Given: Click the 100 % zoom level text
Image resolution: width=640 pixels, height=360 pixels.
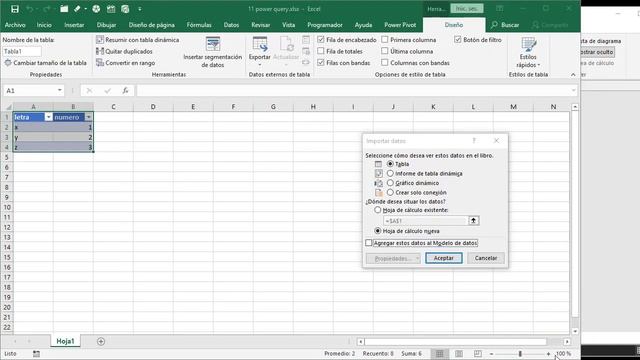Looking at the screenshot, I should [564, 354].
